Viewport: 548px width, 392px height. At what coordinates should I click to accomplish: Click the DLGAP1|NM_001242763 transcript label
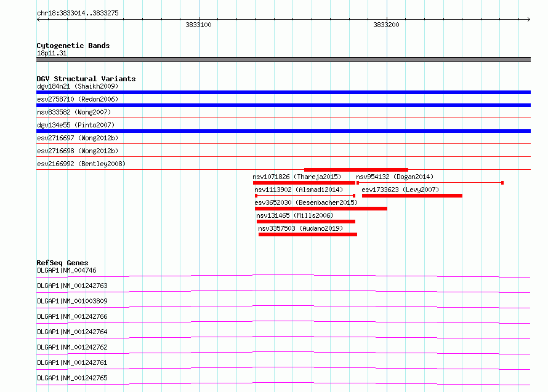(72, 286)
